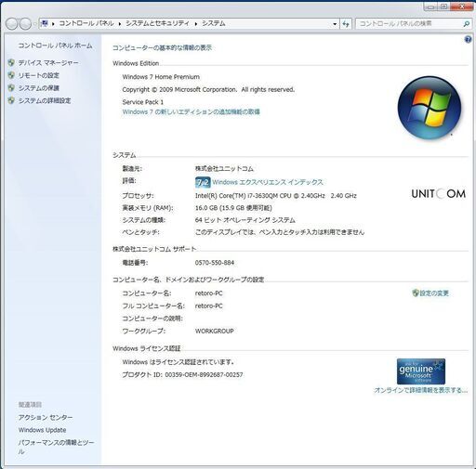Image resolution: width=476 pixels, height=469 pixels.
Task: Click the Forward navigation arrow button
Action: 25,24
